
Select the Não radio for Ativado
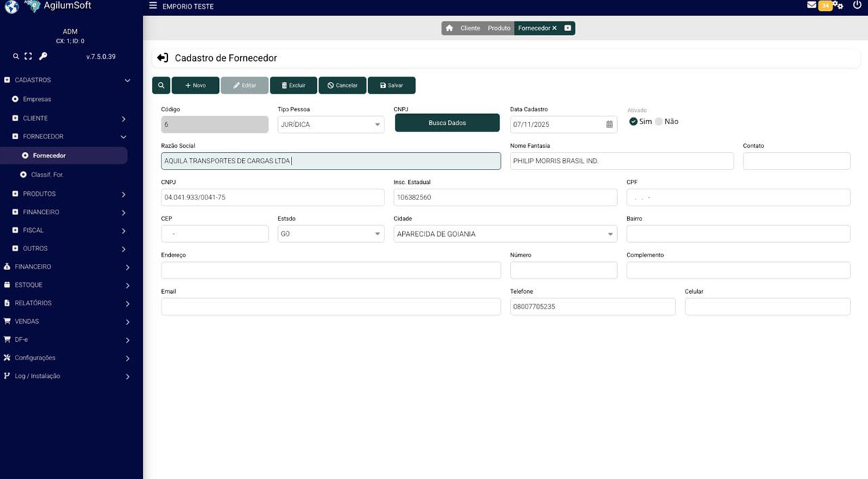pos(659,121)
